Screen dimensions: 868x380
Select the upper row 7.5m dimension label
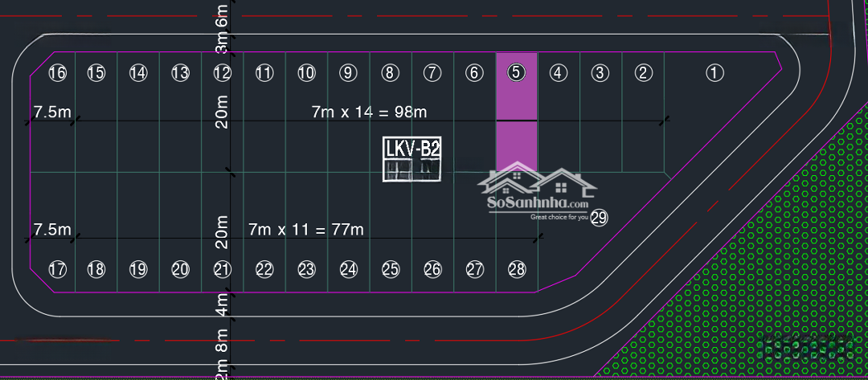(52, 112)
